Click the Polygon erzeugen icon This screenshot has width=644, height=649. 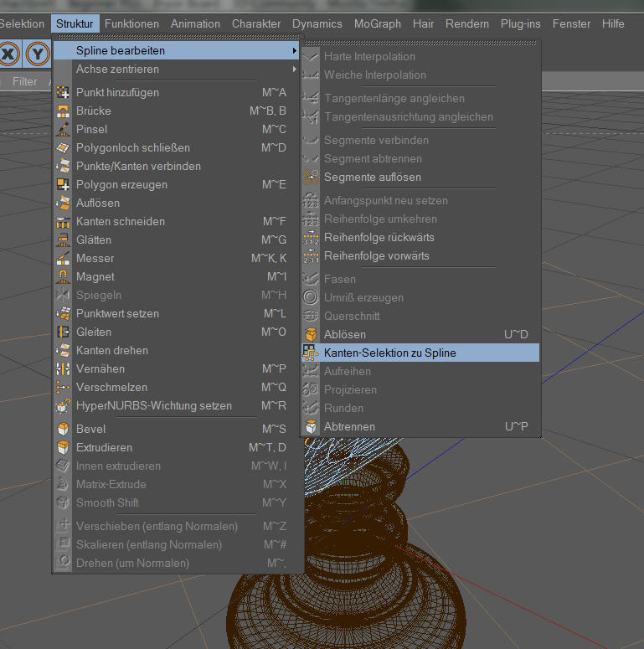[63, 184]
